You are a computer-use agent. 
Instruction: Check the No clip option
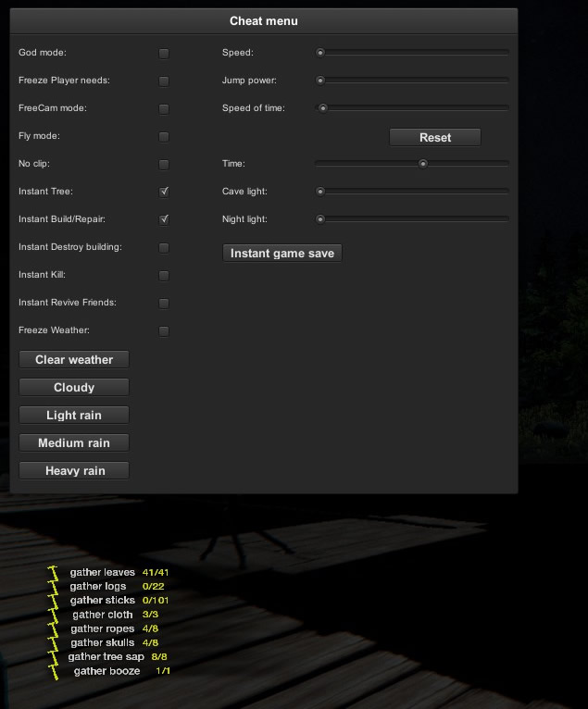pyautogui.click(x=164, y=165)
